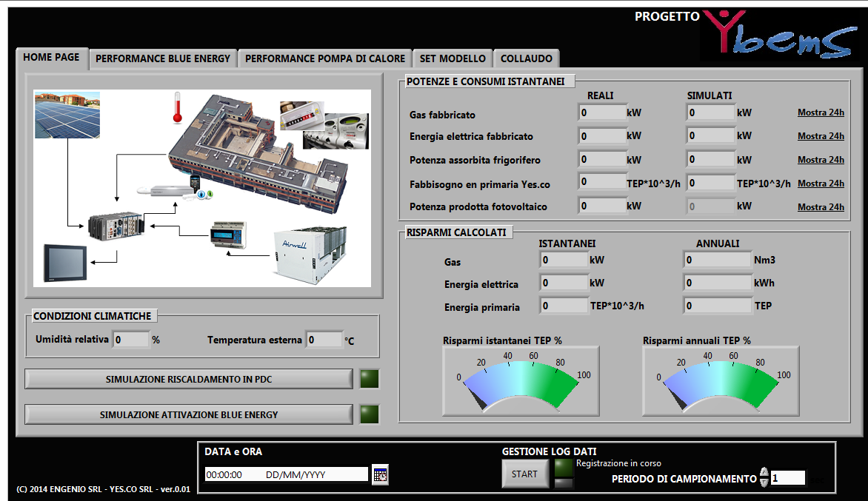Image resolution: width=868 pixels, height=501 pixels.
Task: Click SIMULATI field for Fabbisogno en primaria
Action: tap(711, 183)
